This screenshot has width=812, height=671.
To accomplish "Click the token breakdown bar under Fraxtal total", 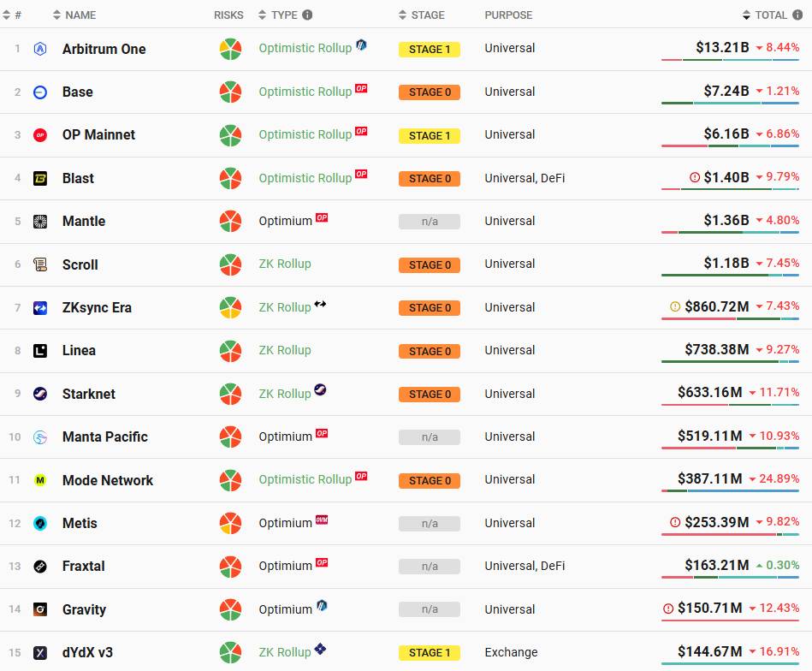I will [730, 577].
